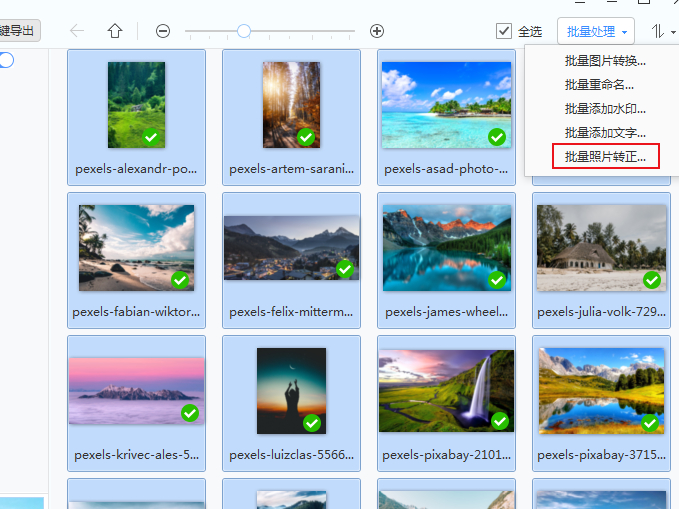Click the file name pexels-artem-sarani...
This screenshot has width=679, height=509.
[x=291, y=169]
